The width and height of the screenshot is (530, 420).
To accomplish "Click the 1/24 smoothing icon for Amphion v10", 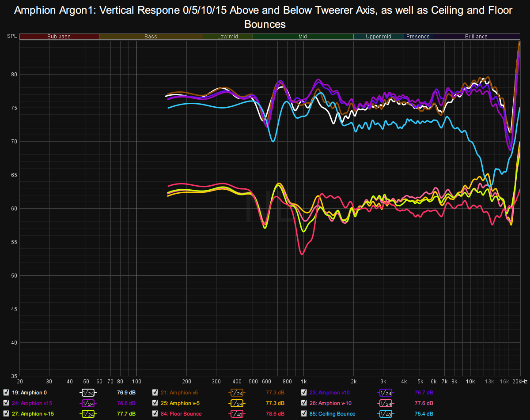I will coord(386,393).
